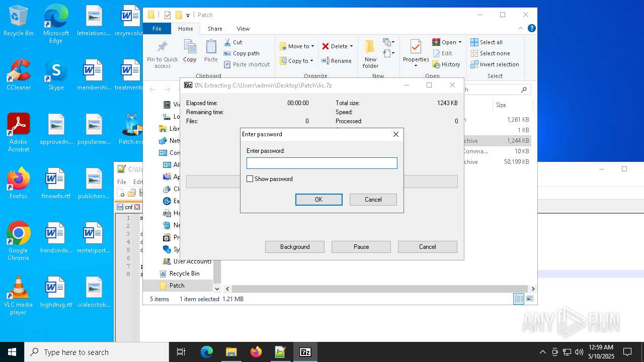Click Copy path in ribbon
This screenshot has width=644, height=362.
[x=242, y=53]
